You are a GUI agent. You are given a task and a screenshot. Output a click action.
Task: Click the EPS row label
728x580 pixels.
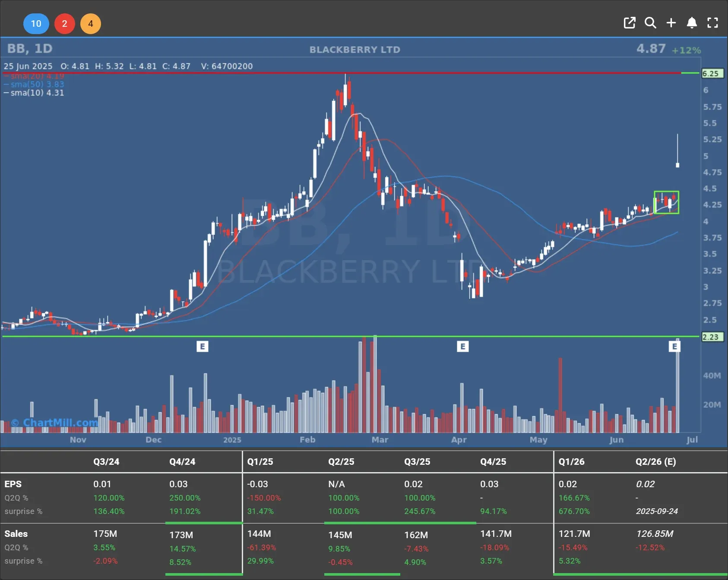13,484
